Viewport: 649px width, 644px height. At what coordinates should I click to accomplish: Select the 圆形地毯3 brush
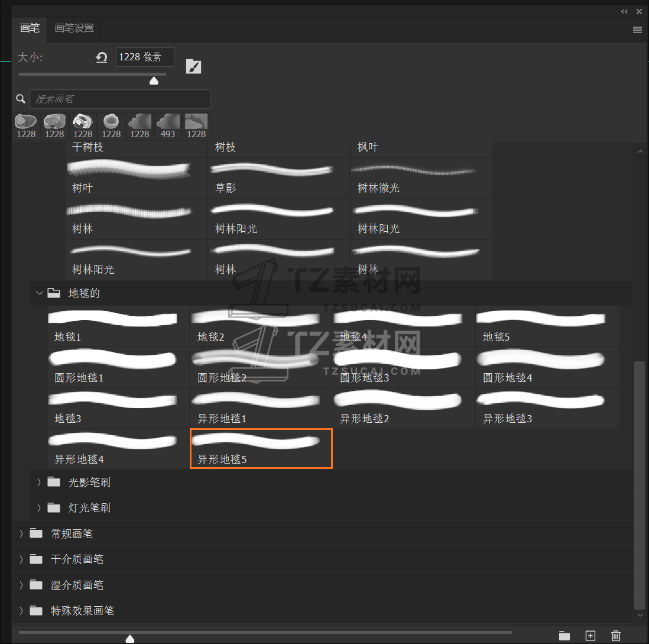pos(404,367)
